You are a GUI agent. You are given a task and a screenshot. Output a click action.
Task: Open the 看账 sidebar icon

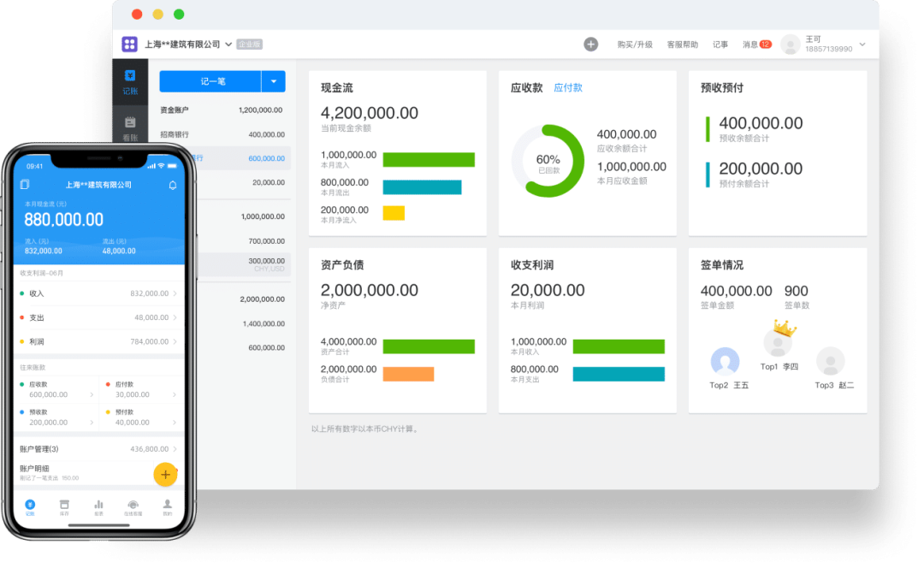[129, 127]
